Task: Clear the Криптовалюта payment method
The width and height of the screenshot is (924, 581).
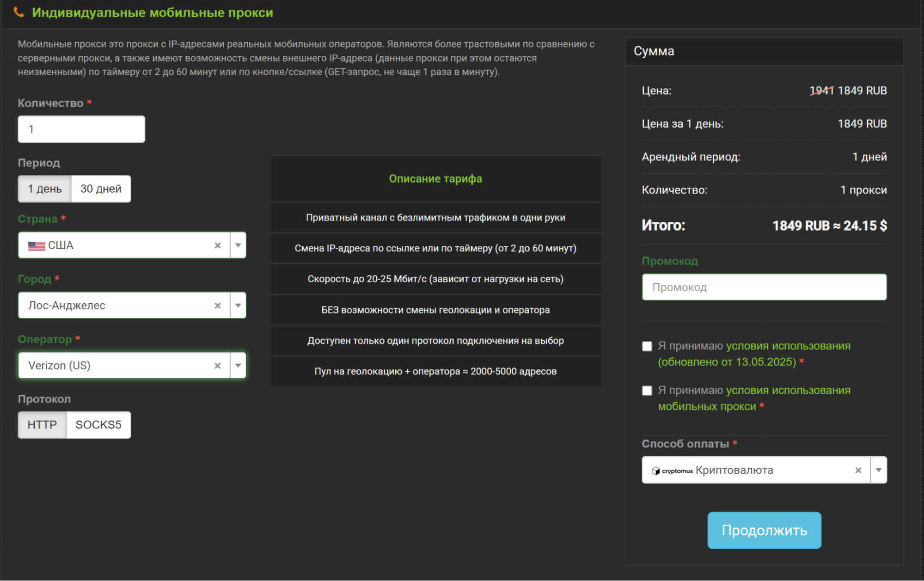Action: tap(858, 470)
